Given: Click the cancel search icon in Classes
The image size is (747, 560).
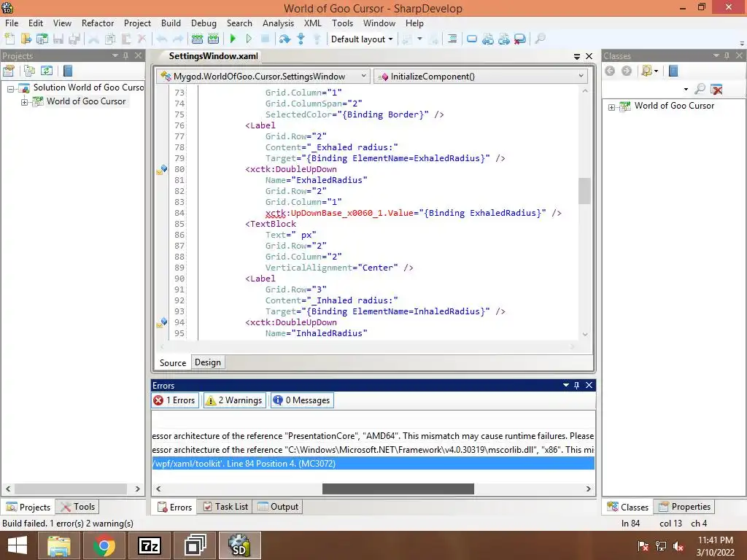Looking at the screenshot, I should tap(716, 89).
